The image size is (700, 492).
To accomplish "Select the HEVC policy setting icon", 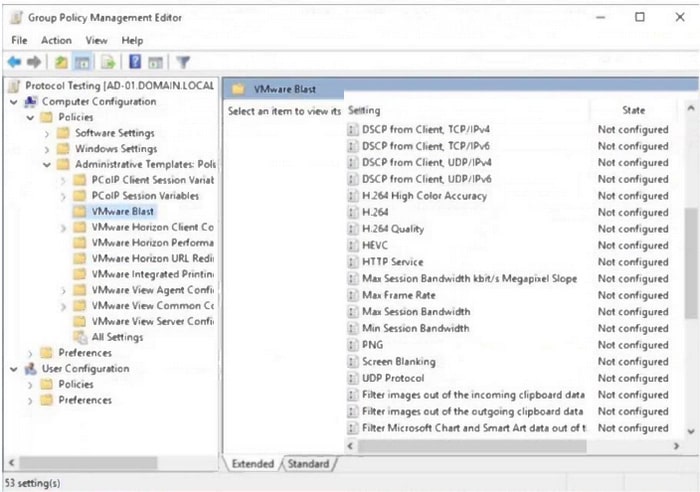I will [352, 246].
